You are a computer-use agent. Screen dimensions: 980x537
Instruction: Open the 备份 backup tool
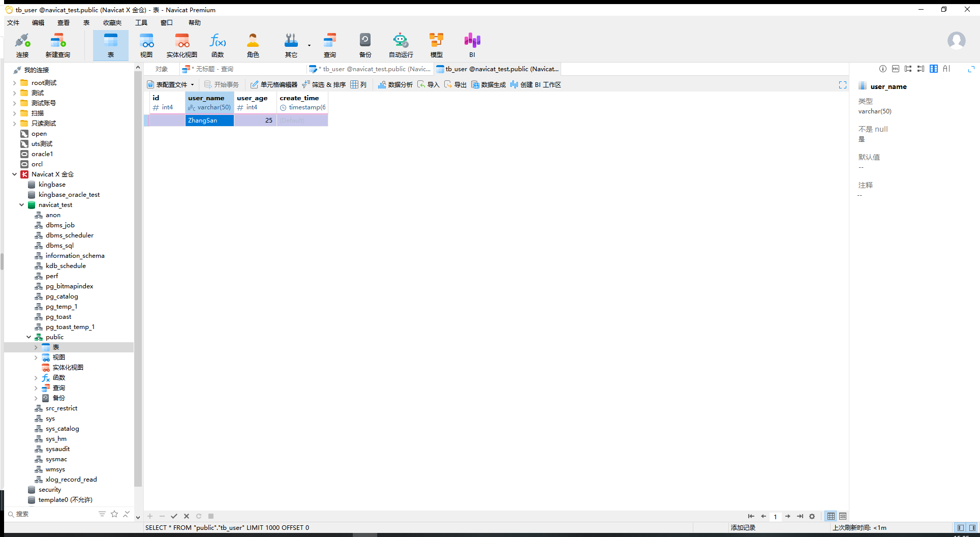(365, 45)
